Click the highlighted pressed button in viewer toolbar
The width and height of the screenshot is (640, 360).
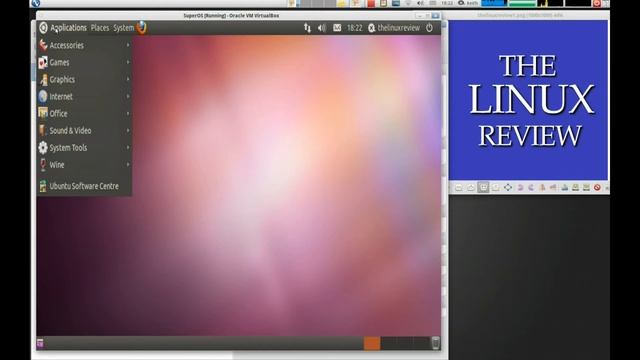tap(483, 187)
